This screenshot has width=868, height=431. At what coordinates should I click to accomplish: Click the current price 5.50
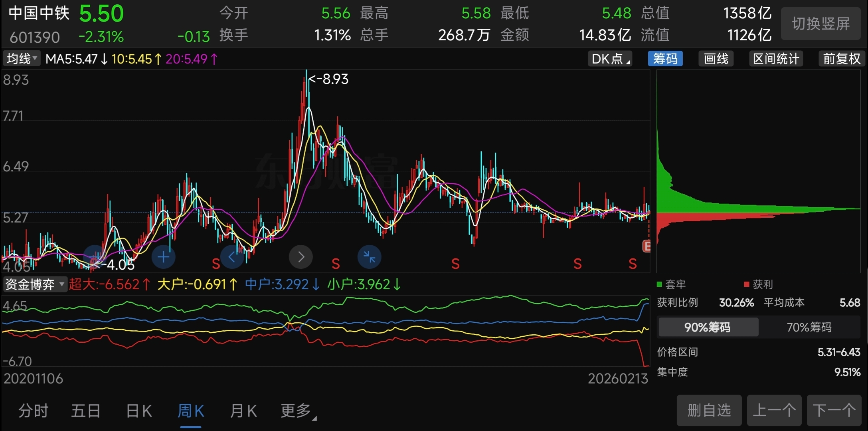pos(101,14)
